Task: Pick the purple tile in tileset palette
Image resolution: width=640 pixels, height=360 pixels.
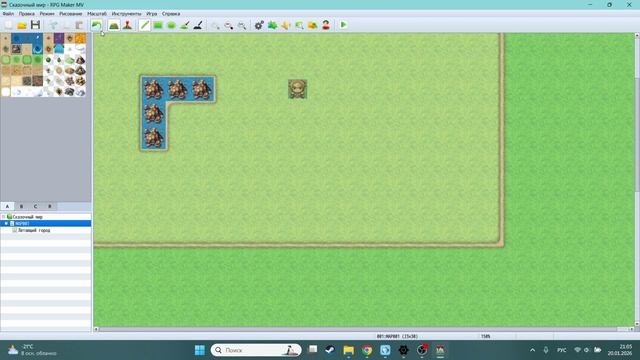Action: pyautogui.click(x=59, y=38)
